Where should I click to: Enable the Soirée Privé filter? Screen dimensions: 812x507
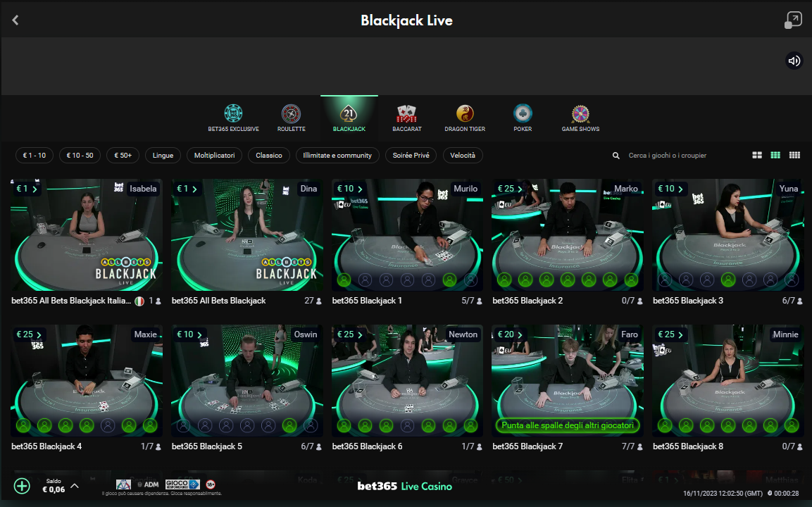pyautogui.click(x=411, y=156)
